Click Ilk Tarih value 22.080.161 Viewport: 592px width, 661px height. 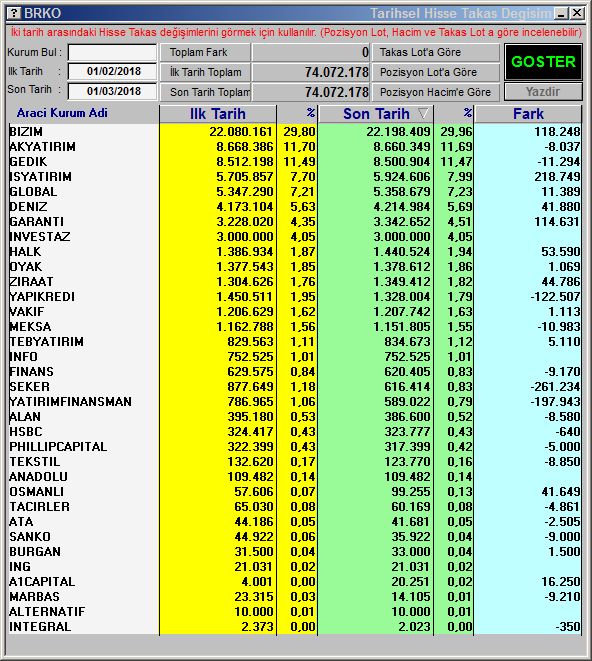(x=241, y=132)
